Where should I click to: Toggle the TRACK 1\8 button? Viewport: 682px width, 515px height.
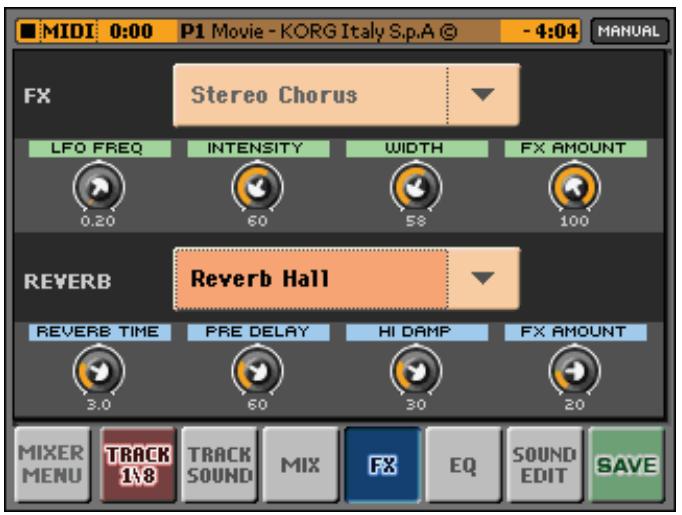[x=138, y=464]
